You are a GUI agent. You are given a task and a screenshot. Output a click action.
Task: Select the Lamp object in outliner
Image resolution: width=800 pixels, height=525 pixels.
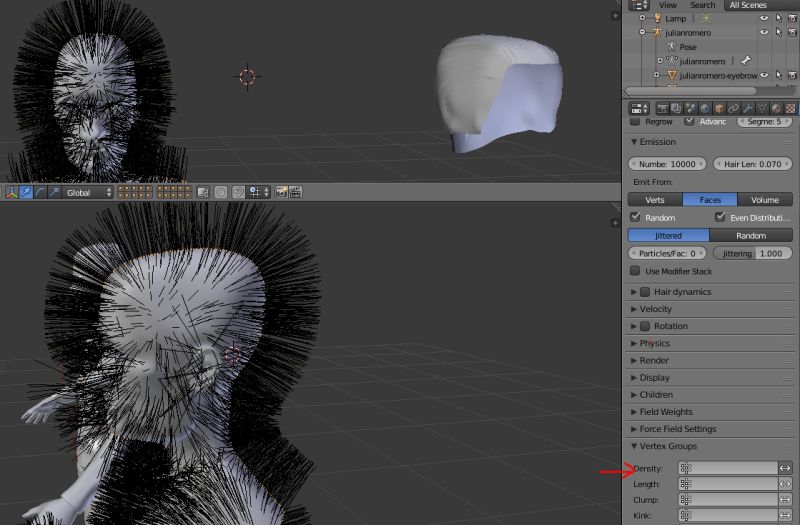tap(676, 18)
